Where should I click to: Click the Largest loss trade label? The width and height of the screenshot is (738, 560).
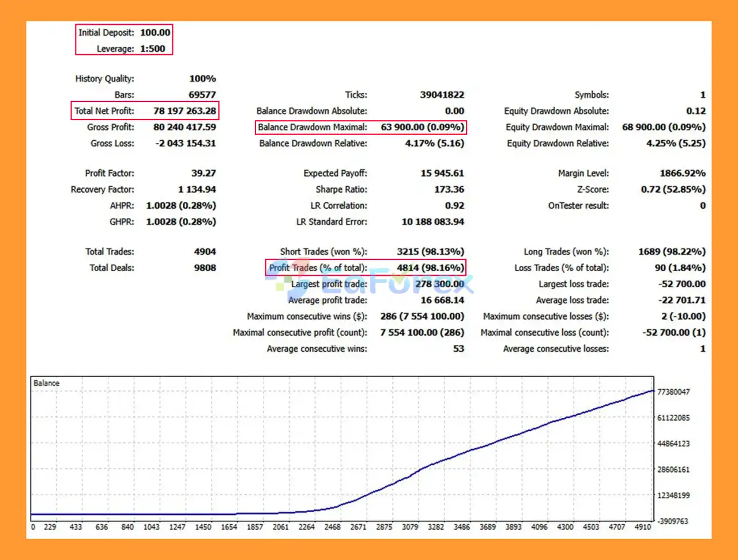point(573,284)
